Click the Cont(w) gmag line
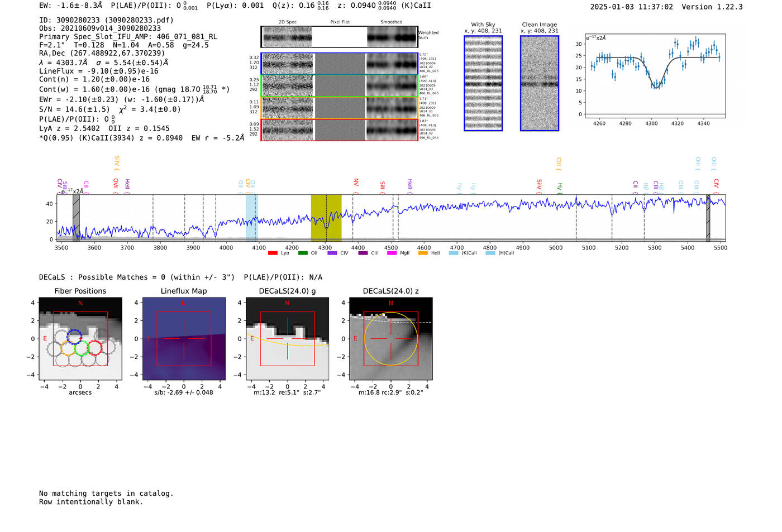 [135, 89]
